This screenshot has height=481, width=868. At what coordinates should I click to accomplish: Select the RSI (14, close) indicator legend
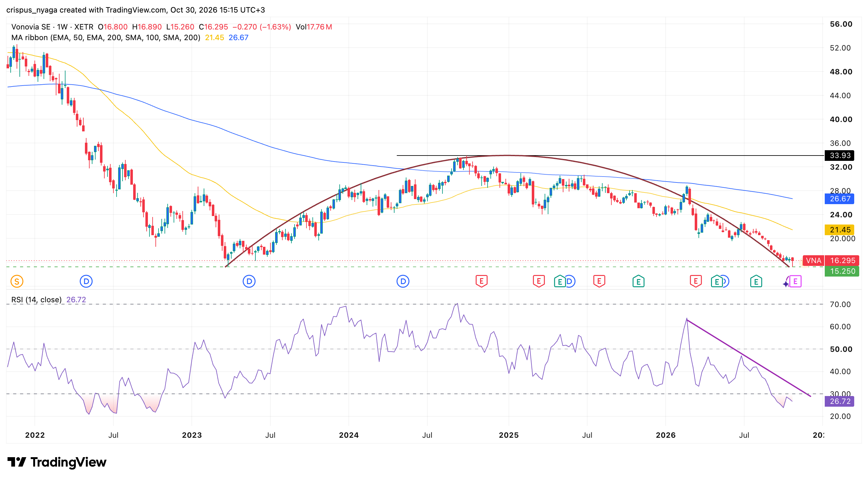coord(36,300)
